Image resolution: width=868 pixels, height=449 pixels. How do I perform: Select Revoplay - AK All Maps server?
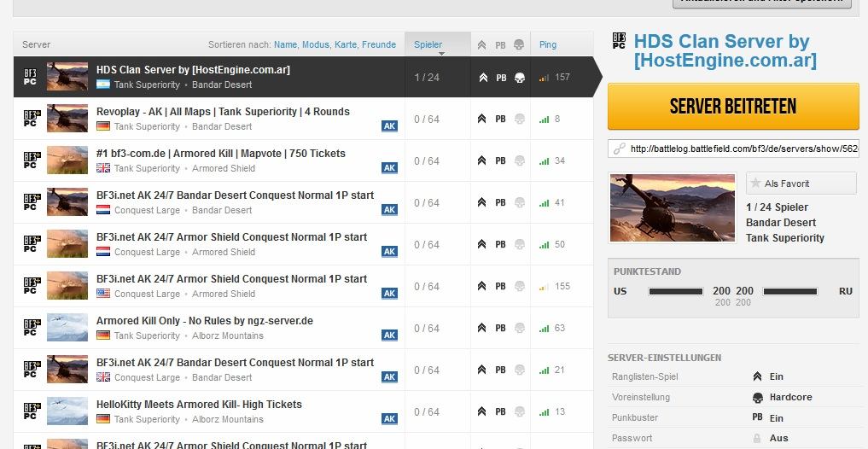[303, 119]
